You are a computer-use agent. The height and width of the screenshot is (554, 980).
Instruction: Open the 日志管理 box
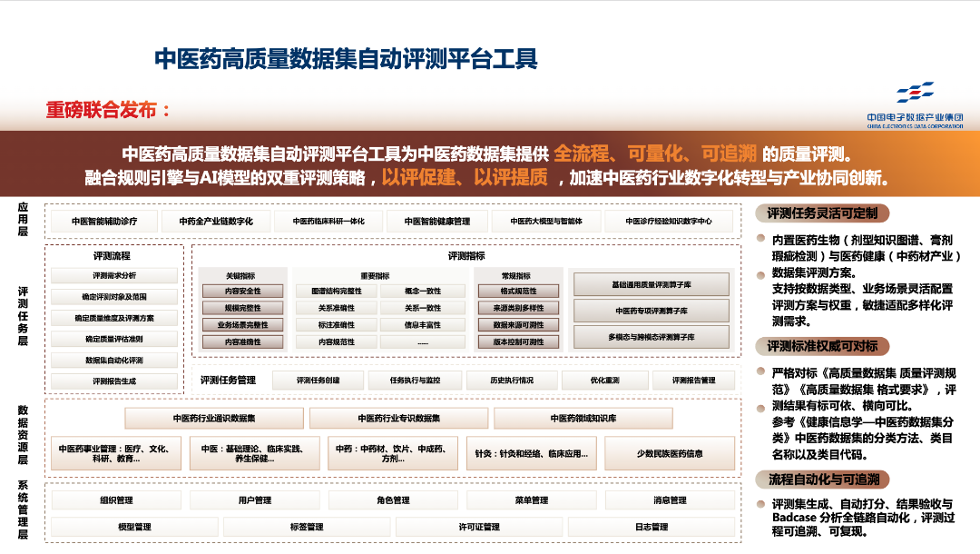point(652,527)
